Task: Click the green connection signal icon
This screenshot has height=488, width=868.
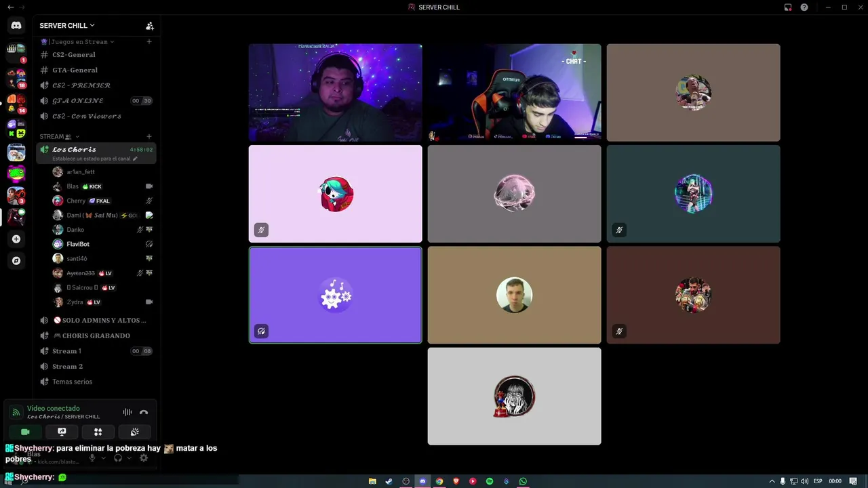Action: coord(16,412)
